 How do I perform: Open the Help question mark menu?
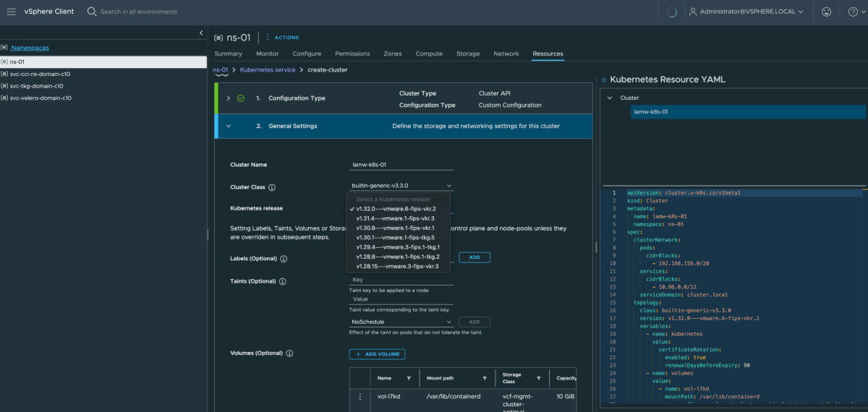pos(852,12)
